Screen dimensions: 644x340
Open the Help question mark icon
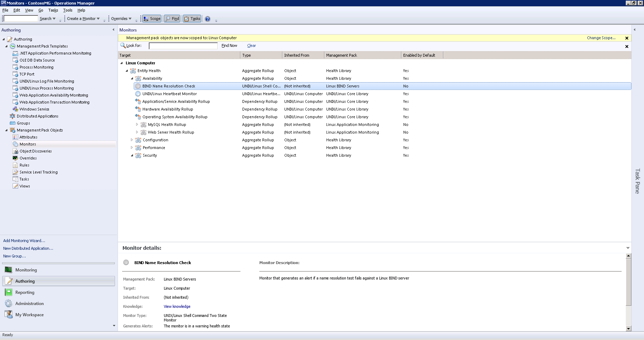click(x=208, y=19)
